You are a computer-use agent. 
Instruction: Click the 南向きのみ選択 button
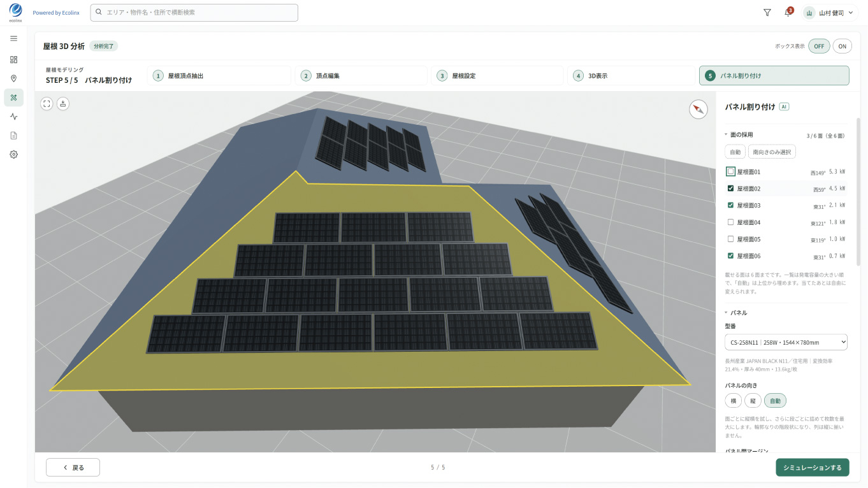click(x=772, y=152)
